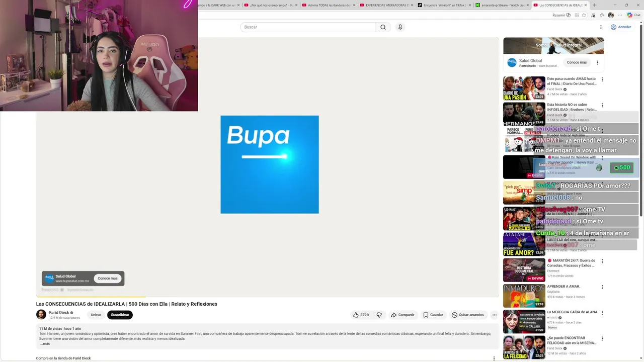Open Copilot Chat in browser toolbar
644x362 pixels.
tap(633, 15)
